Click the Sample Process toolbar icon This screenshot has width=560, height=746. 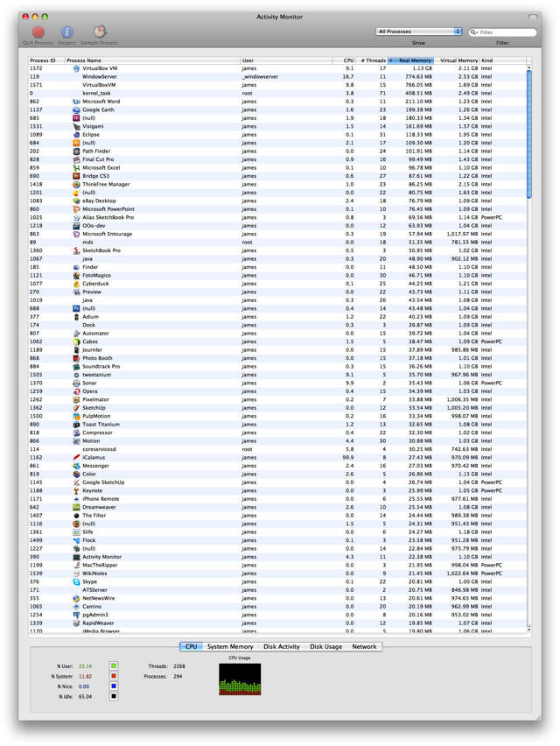click(99, 32)
